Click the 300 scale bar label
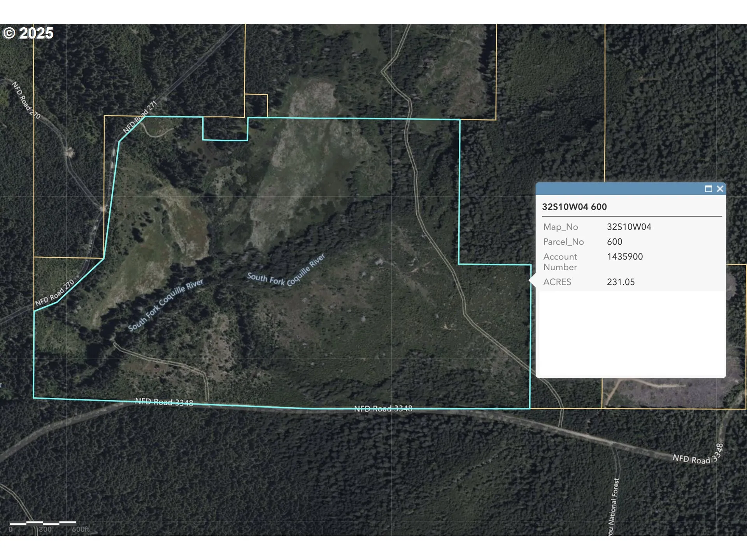 click(45, 529)
